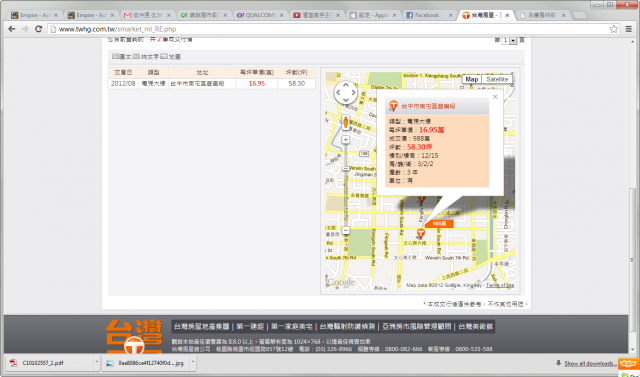Open the page number dropdown

509,40
